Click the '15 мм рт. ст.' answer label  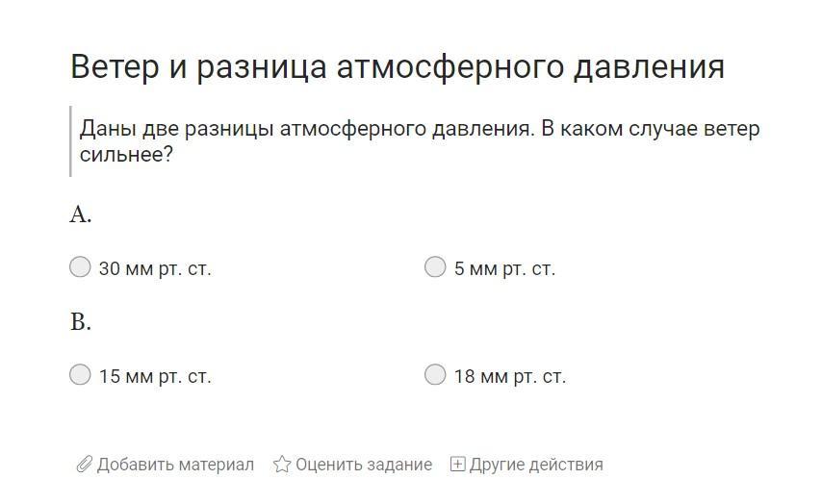point(154,376)
